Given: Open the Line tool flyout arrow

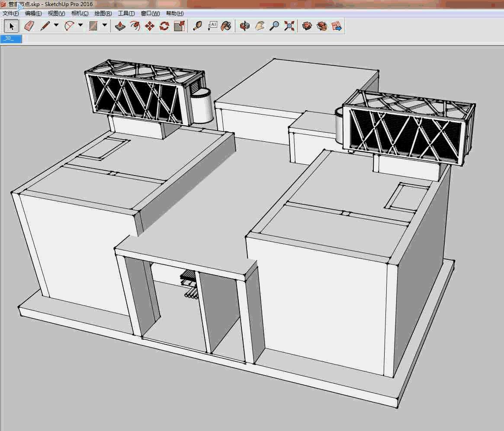Looking at the screenshot, I should pyautogui.click(x=57, y=26).
